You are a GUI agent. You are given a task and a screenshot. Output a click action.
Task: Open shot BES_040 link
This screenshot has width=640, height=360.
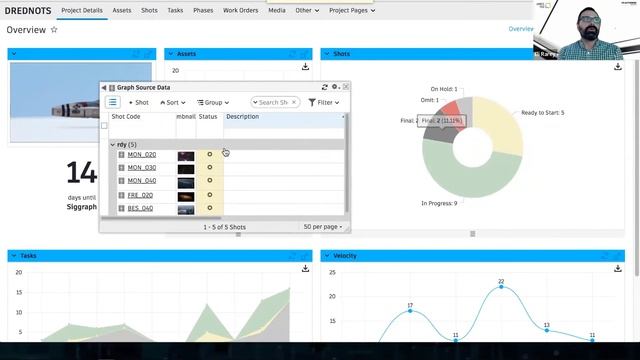[140, 208]
